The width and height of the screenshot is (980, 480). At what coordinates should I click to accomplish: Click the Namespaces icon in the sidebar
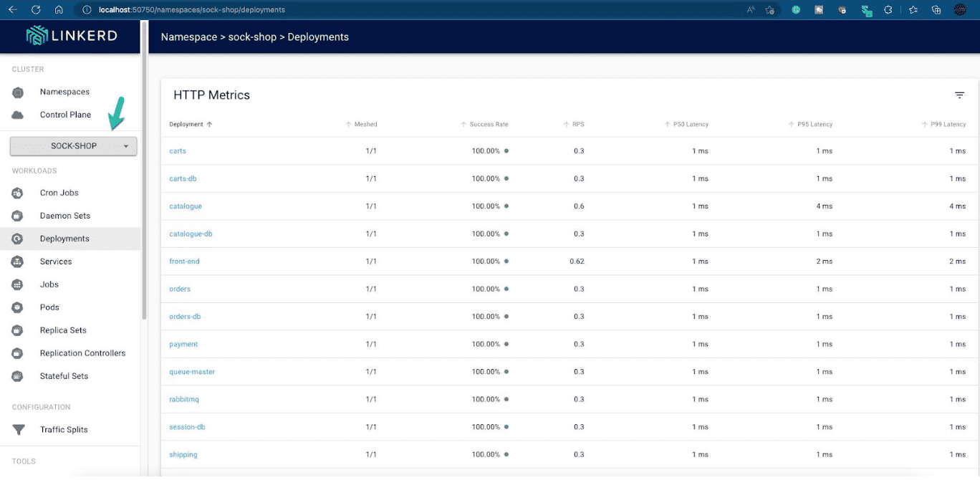coord(18,92)
